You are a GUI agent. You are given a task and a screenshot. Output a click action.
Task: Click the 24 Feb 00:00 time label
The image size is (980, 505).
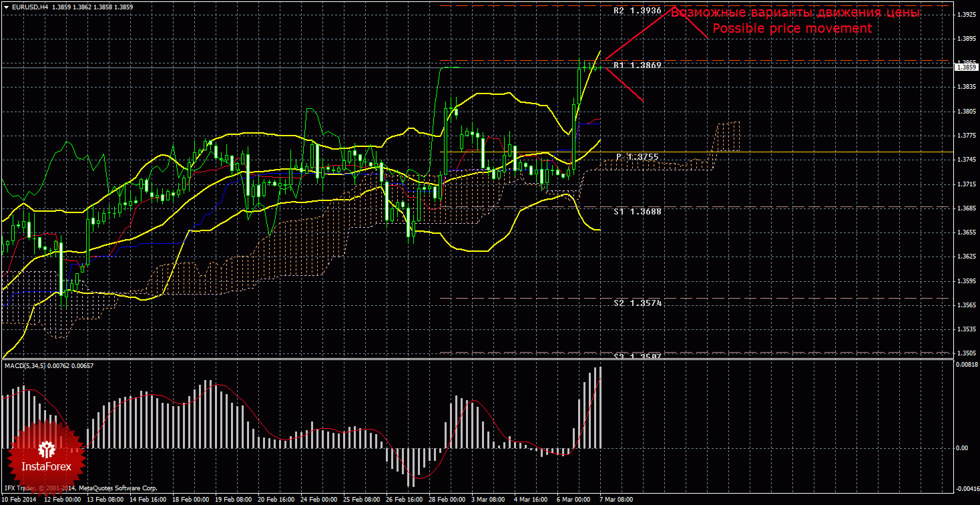[x=319, y=500]
